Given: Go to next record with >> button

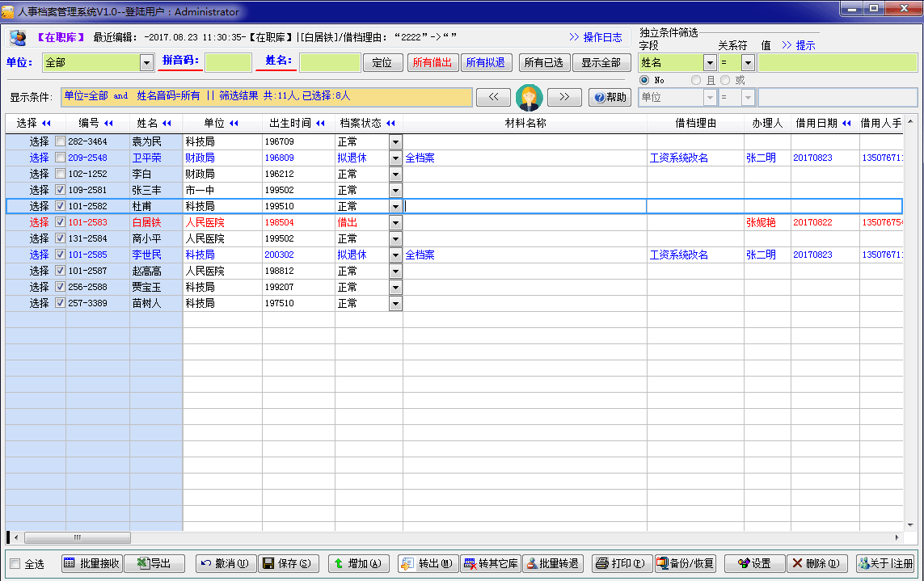Looking at the screenshot, I should 564,97.
